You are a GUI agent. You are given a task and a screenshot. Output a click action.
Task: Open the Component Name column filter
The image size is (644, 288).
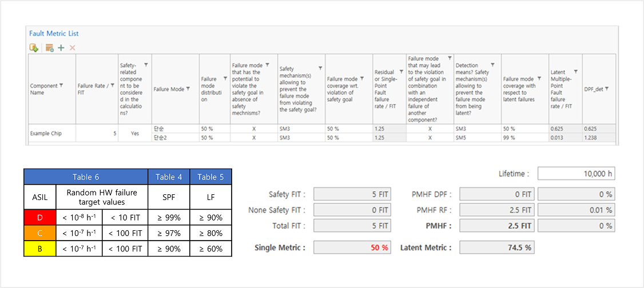coord(61,85)
